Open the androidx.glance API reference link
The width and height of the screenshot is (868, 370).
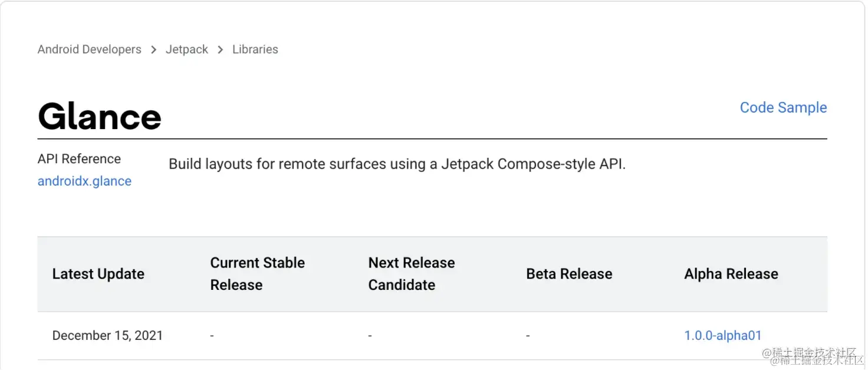[84, 181]
